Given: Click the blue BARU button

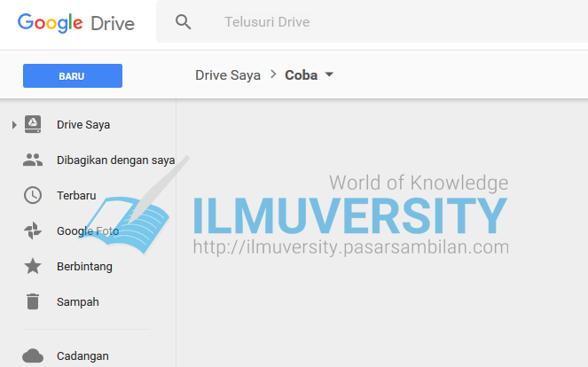Looking at the screenshot, I should point(73,75).
